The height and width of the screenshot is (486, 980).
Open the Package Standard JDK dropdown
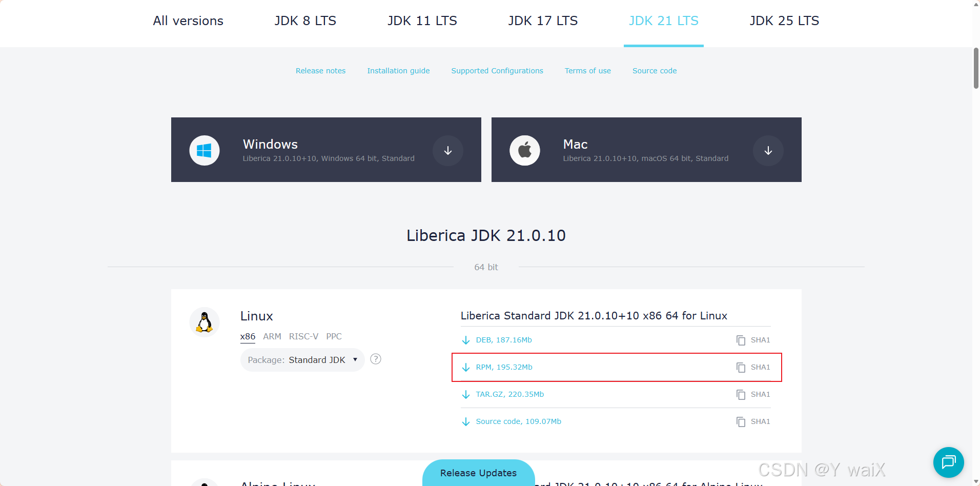point(302,360)
